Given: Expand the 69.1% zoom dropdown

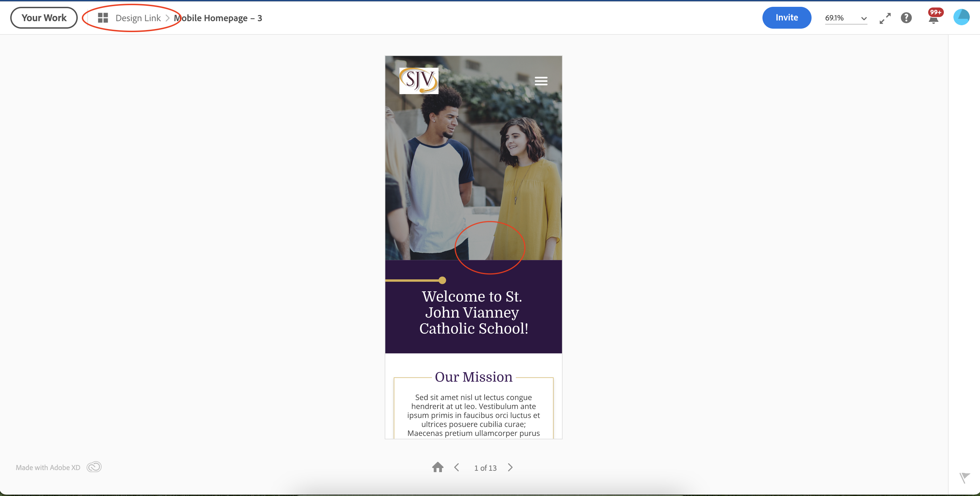Looking at the screenshot, I should [x=864, y=18].
